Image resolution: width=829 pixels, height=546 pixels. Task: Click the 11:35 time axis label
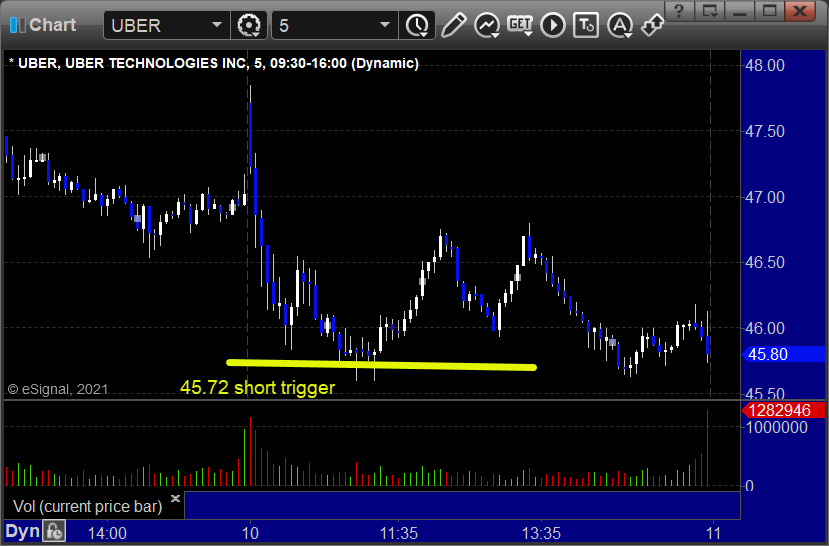[399, 533]
